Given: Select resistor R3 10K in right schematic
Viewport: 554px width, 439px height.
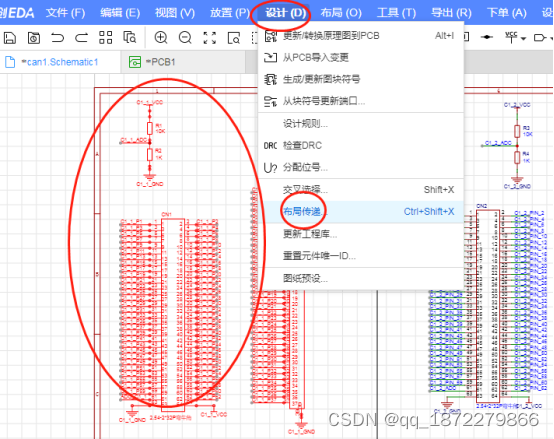Looking at the screenshot, I should [517, 131].
